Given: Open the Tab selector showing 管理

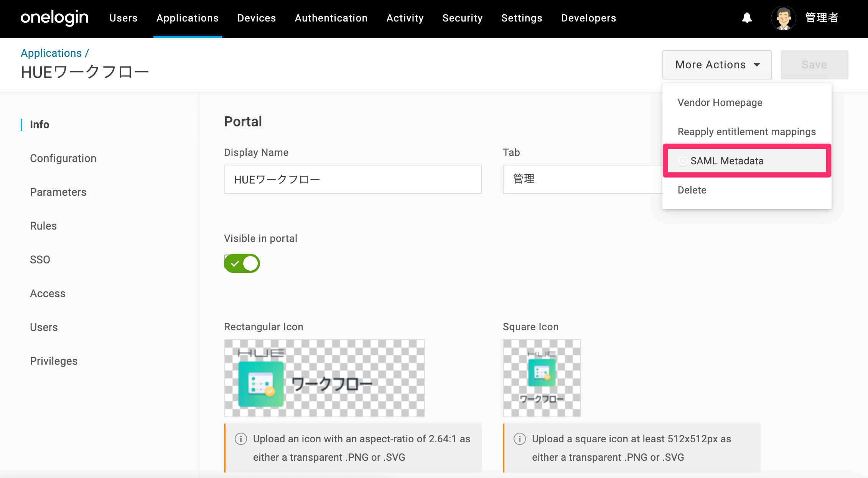Looking at the screenshot, I should point(583,179).
